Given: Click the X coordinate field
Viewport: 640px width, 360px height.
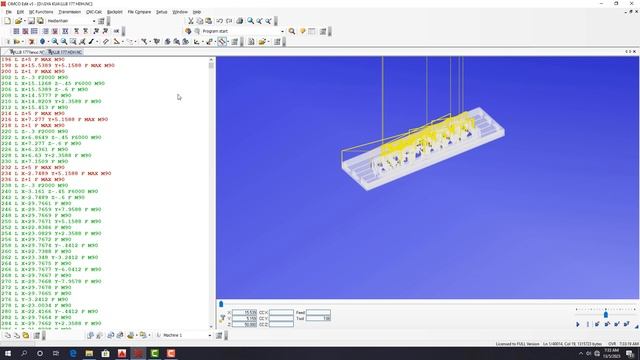Looking at the screenshot, I should coord(245,313).
